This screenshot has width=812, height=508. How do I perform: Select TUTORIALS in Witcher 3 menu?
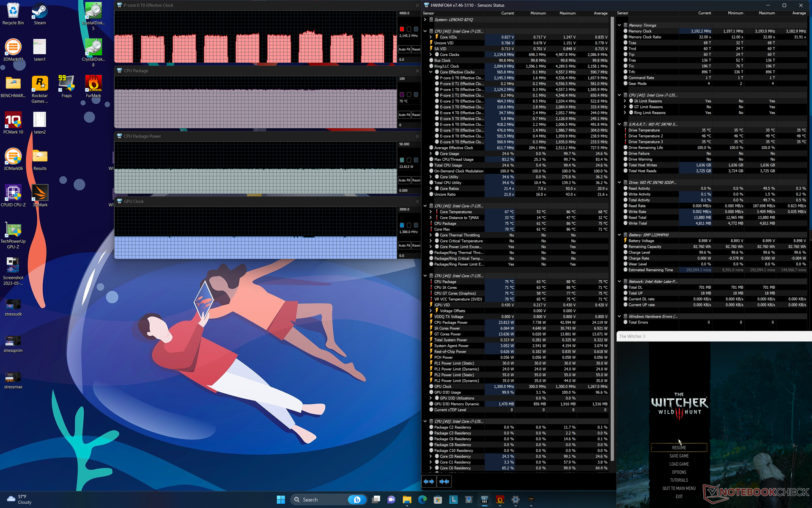coord(679,480)
